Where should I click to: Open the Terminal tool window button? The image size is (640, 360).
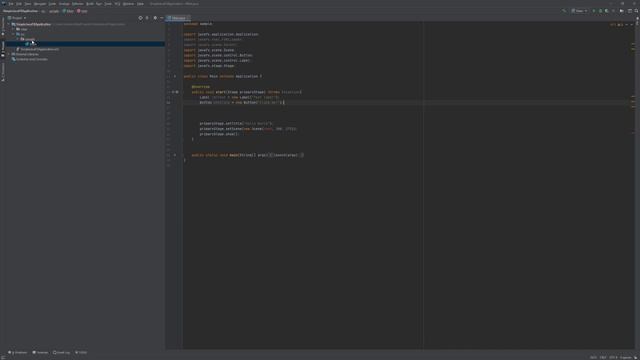[x=40, y=353]
